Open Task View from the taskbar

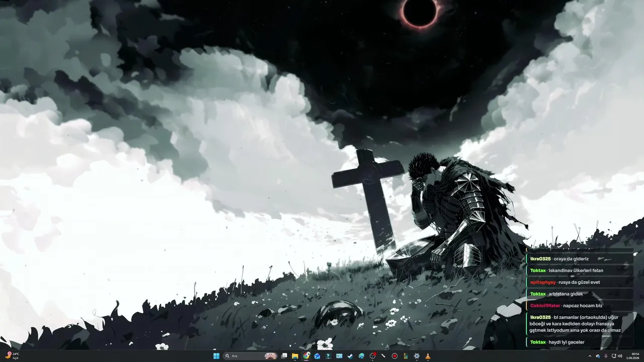(x=284, y=356)
